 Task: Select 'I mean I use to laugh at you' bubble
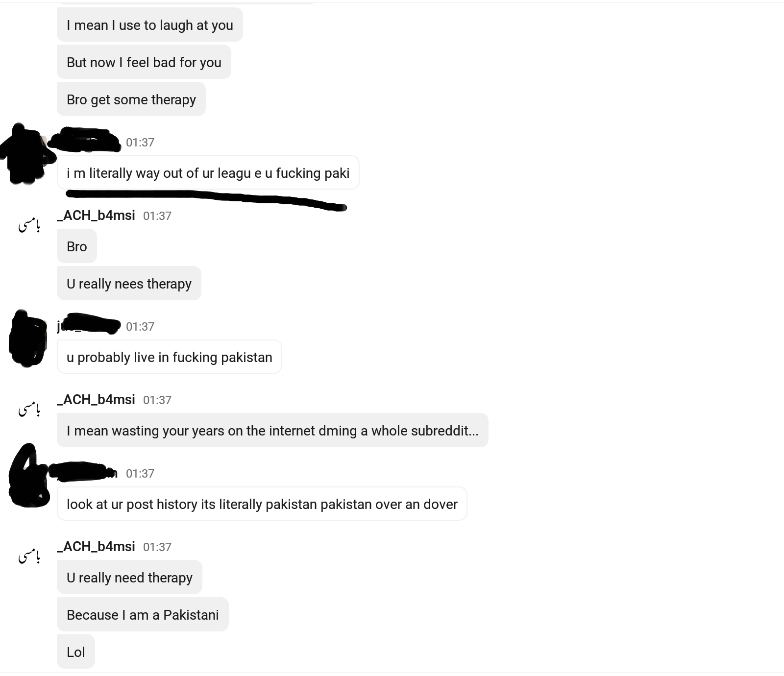point(150,25)
